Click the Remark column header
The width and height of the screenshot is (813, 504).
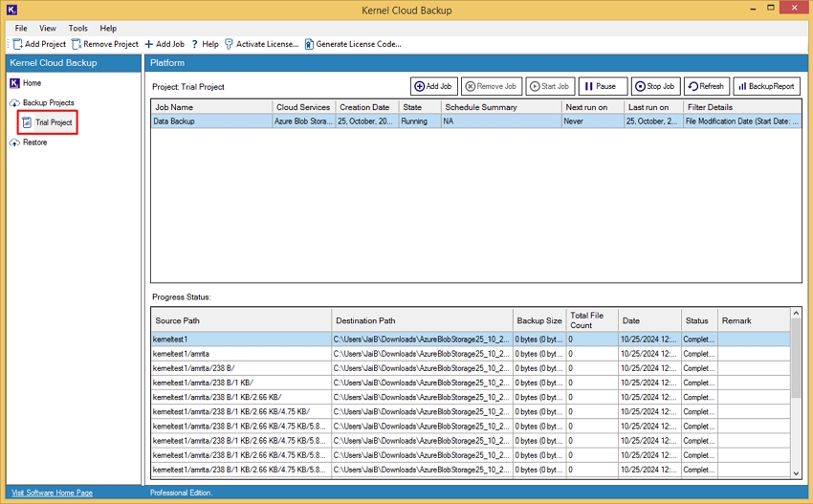point(754,320)
